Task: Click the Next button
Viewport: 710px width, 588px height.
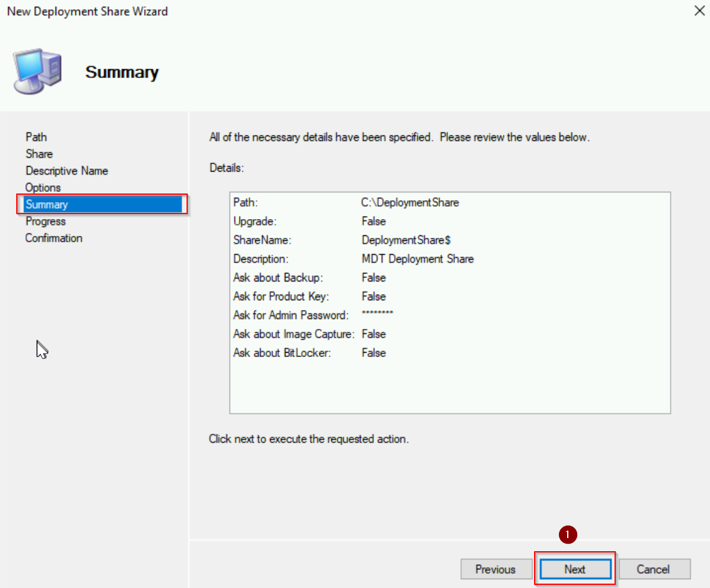Action: click(574, 569)
